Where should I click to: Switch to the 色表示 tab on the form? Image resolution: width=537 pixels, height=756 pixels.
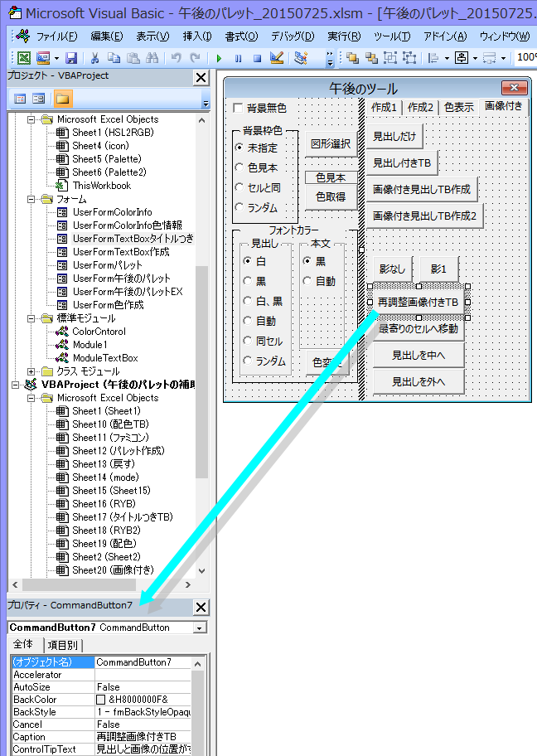(x=459, y=108)
